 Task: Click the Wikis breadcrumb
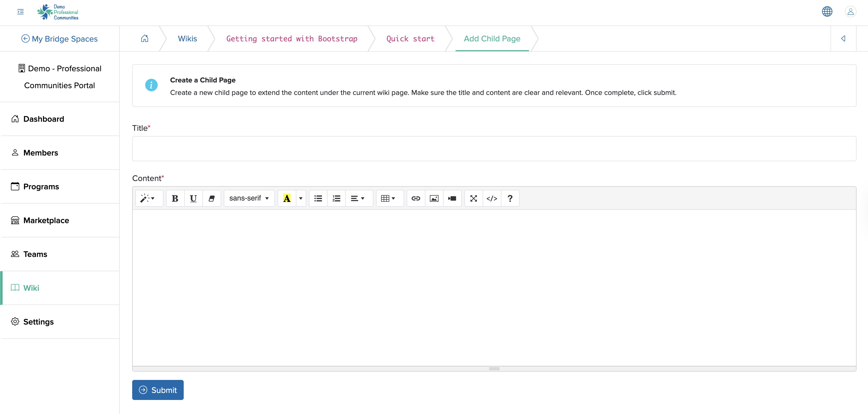tap(187, 39)
